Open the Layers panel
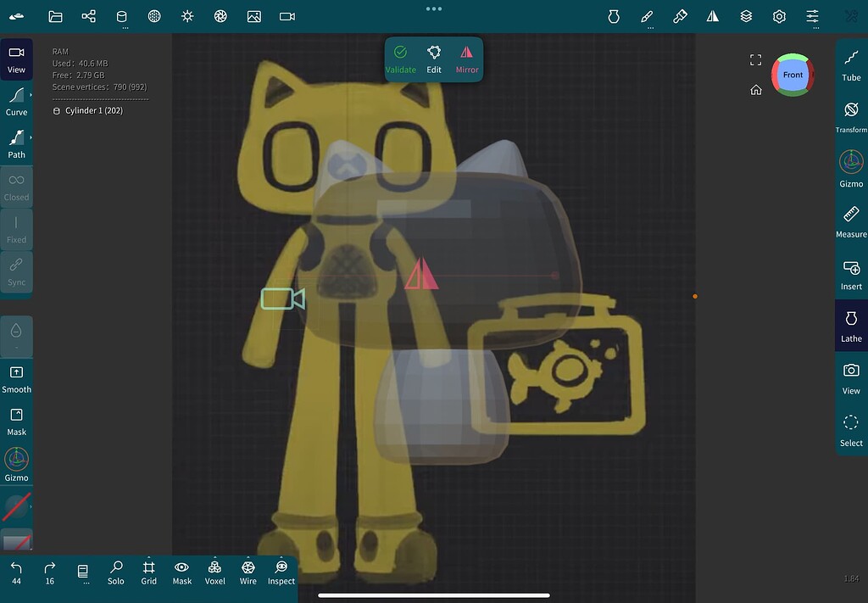868x603 pixels. click(x=745, y=16)
